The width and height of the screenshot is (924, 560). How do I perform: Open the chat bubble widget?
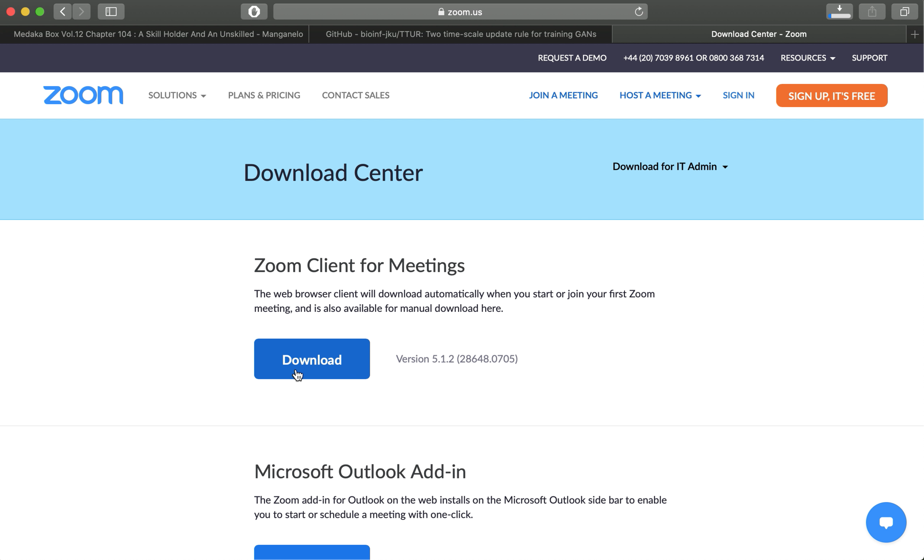point(886,522)
